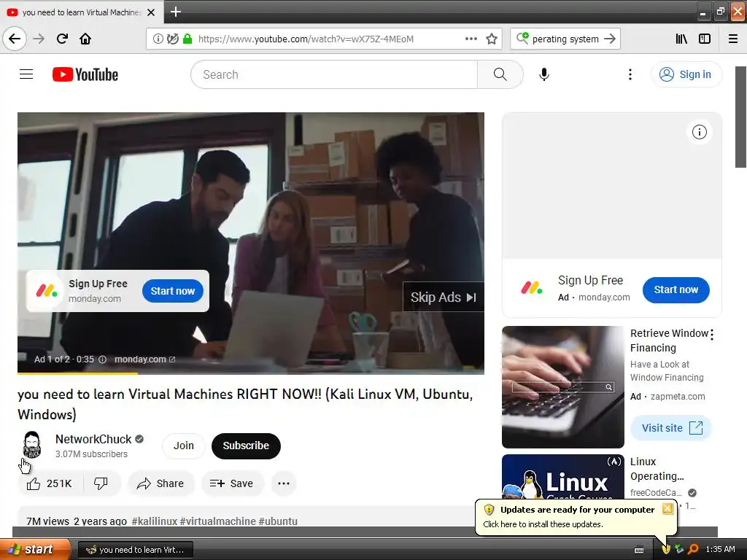This screenshot has height=560, width=747.
Task: Open the browser home page
Action: 85,39
